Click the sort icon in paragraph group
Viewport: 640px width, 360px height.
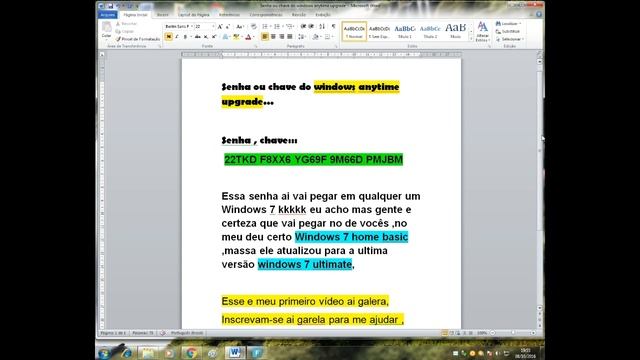322,27
